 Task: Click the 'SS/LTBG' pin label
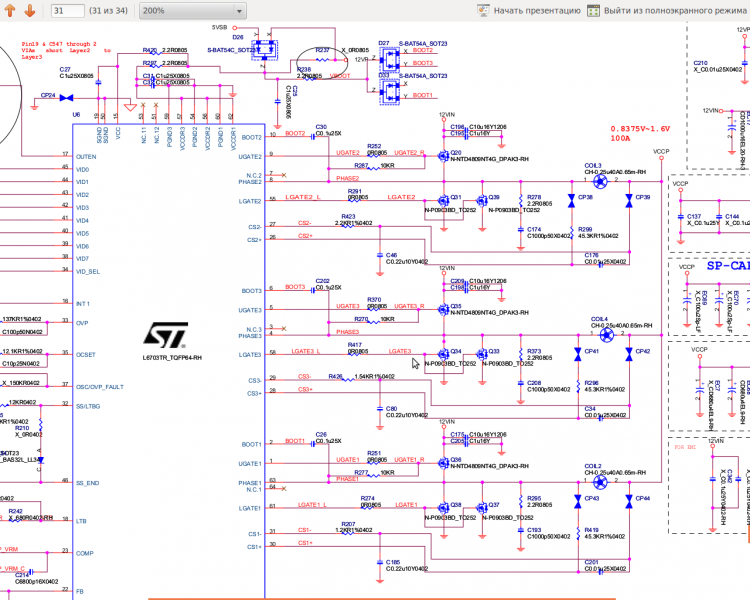click(88, 406)
